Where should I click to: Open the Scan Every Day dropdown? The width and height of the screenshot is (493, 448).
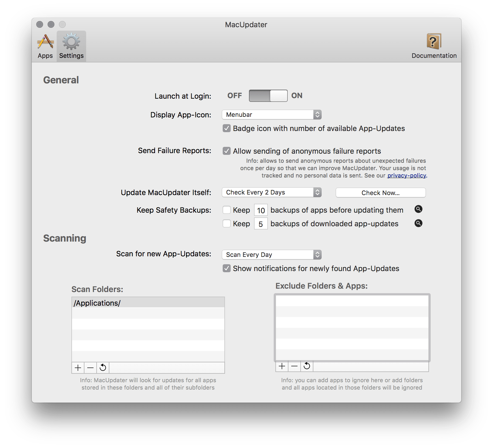point(271,255)
